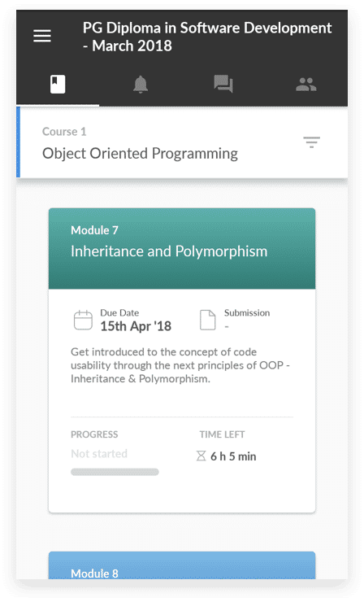Viewport: 364px width, 602px height.
Task: Open the course filter icon
Action: point(311,142)
